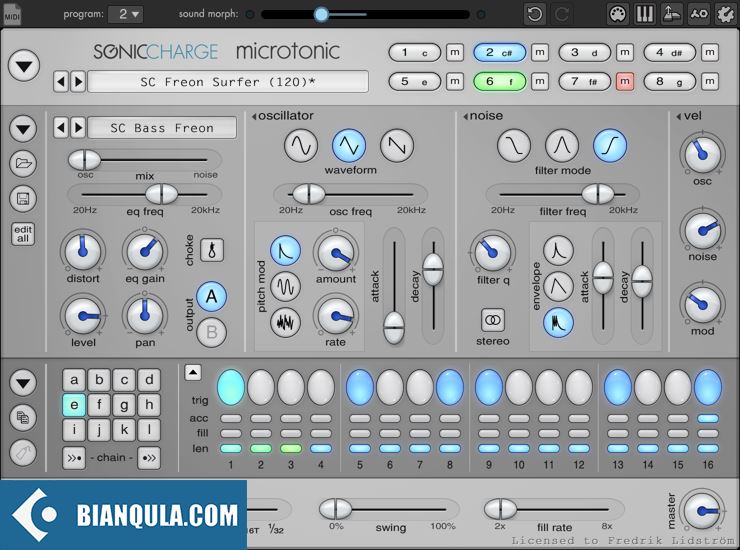740x550 pixels.
Task: Unmute channel 7 red m button
Action: tap(625, 82)
